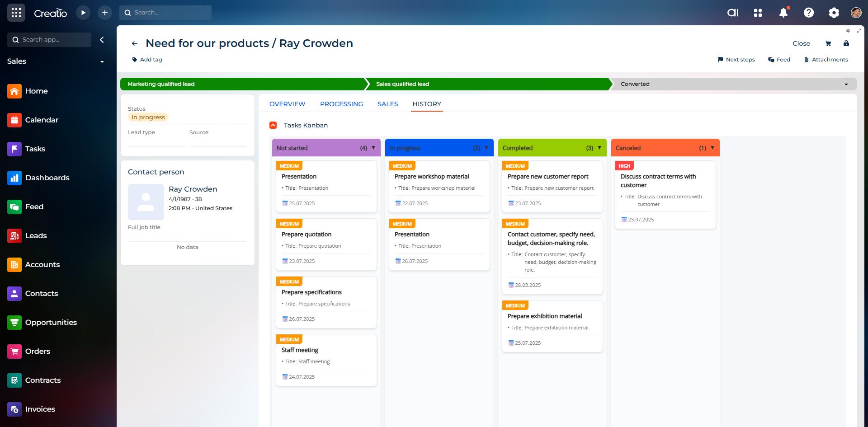Click the lock icon near Close
Viewport: 868px width, 427px height.
click(846, 43)
